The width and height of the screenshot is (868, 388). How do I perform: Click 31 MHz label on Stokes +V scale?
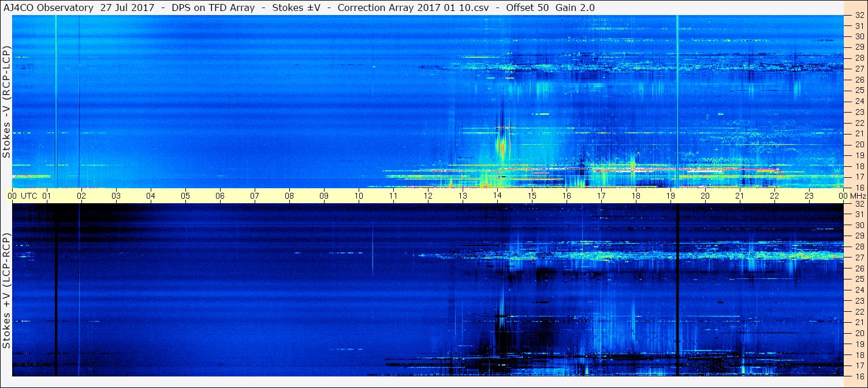[859, 214]
